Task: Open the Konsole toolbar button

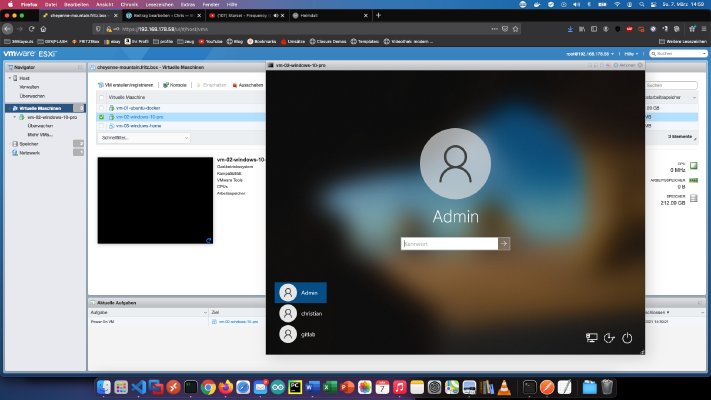Action: 175,85
